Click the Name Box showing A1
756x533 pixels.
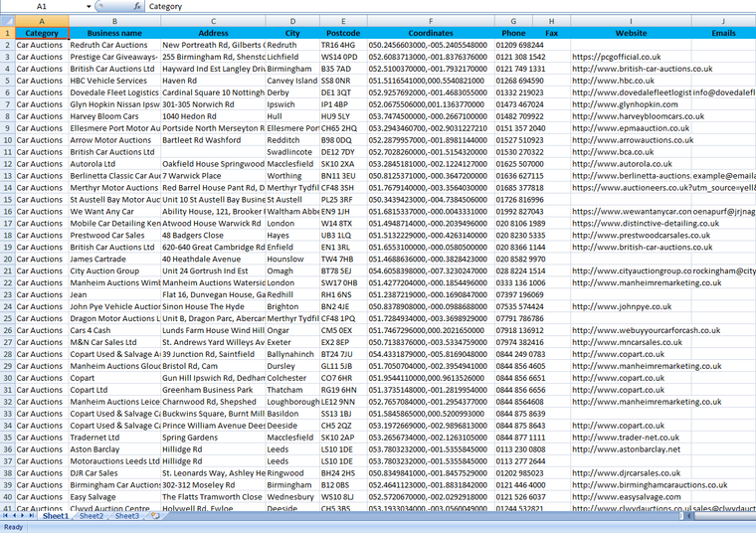42,6
